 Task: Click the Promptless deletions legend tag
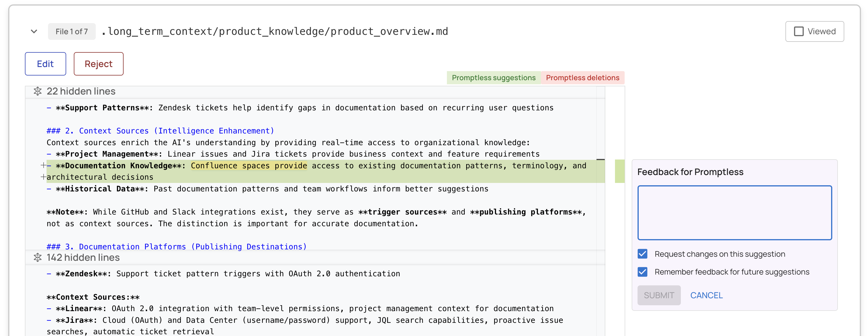[x=582, y=78]
